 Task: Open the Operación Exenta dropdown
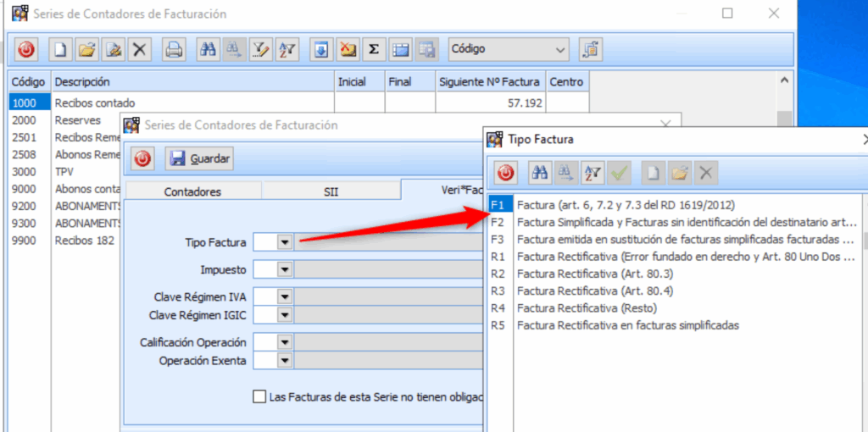[x=285, y=361]
